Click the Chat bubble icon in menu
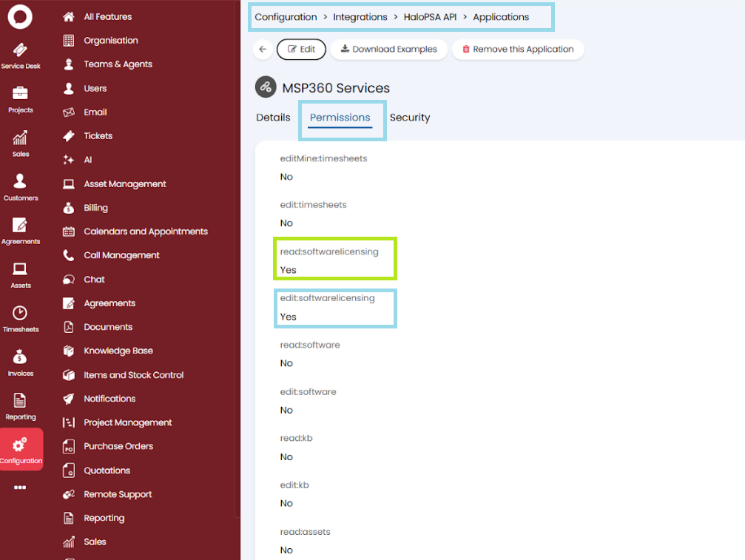Image resolution: width=745 pixels, height=560 pixels. click(68, 280)
